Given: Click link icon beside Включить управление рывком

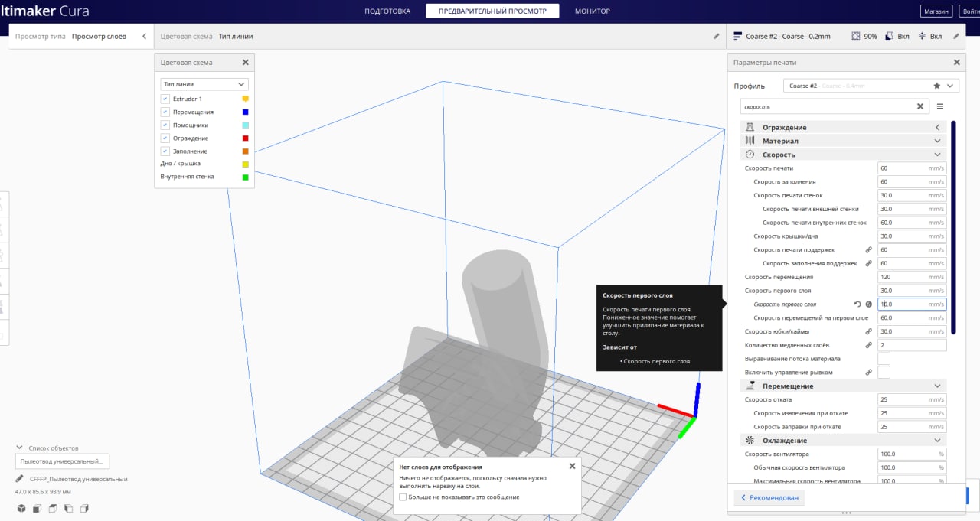Looking at the screenshot, I should (869, 373).
